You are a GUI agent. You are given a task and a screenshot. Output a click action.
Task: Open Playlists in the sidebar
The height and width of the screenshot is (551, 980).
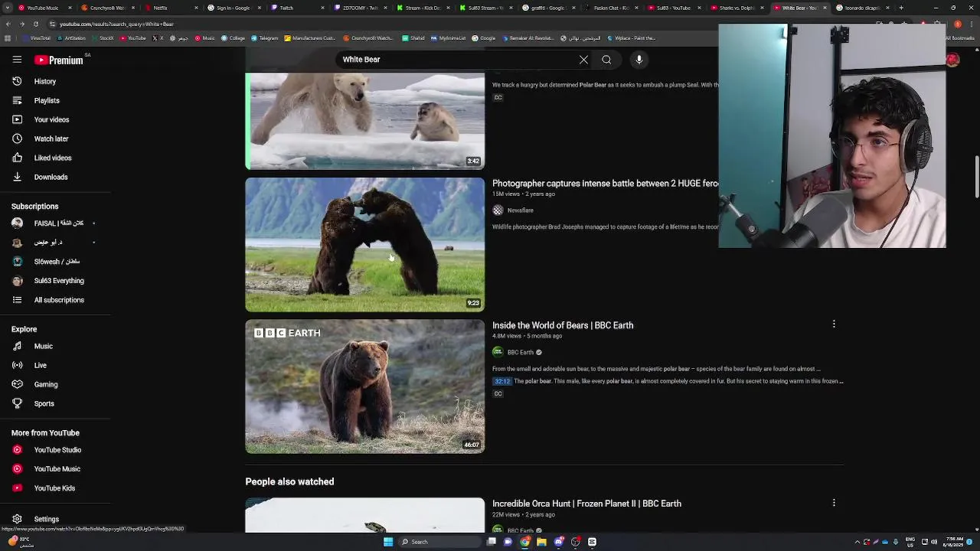coord(46,100)
